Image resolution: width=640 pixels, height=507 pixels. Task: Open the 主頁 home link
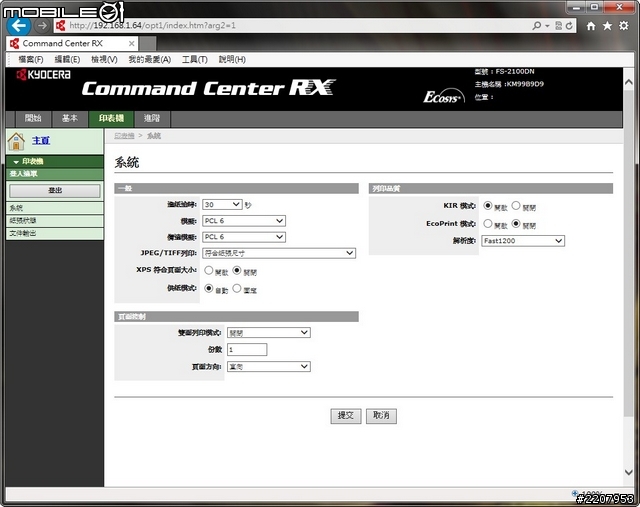click(x=41, y=141)
